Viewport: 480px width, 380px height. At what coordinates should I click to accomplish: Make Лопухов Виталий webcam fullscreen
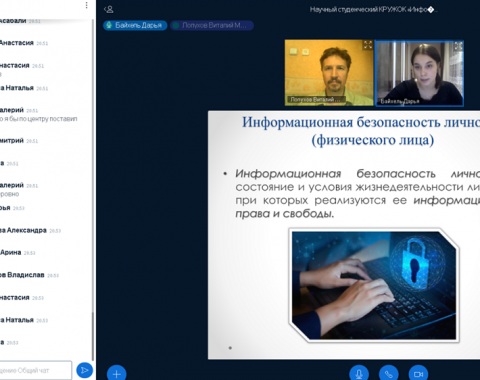point(368,45)
